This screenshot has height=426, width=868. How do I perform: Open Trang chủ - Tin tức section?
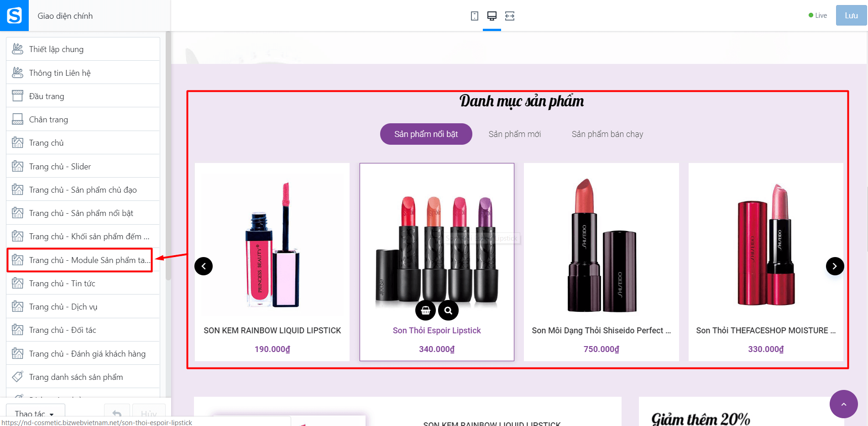coord(83,283)
